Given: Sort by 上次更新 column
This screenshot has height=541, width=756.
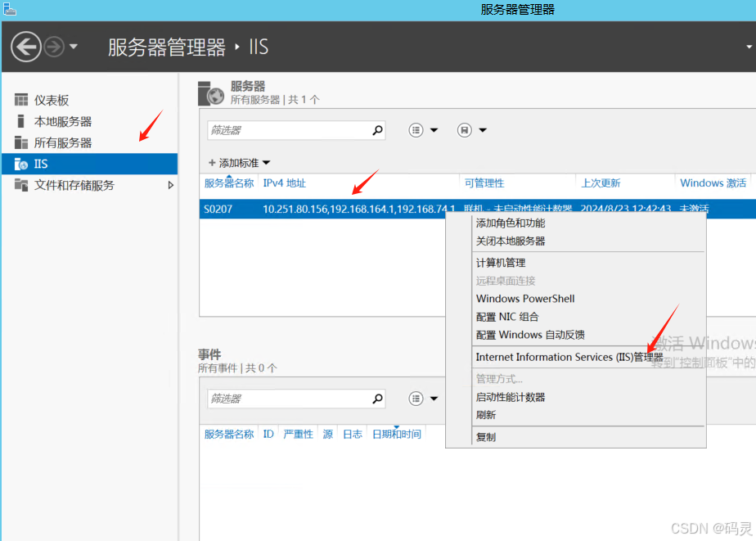Looking at the screenshot, I should 601,183.
